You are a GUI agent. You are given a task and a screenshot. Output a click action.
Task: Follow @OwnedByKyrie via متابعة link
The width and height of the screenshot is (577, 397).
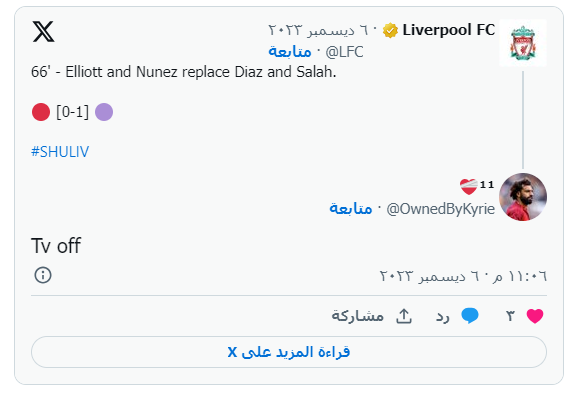click(350, 209)
